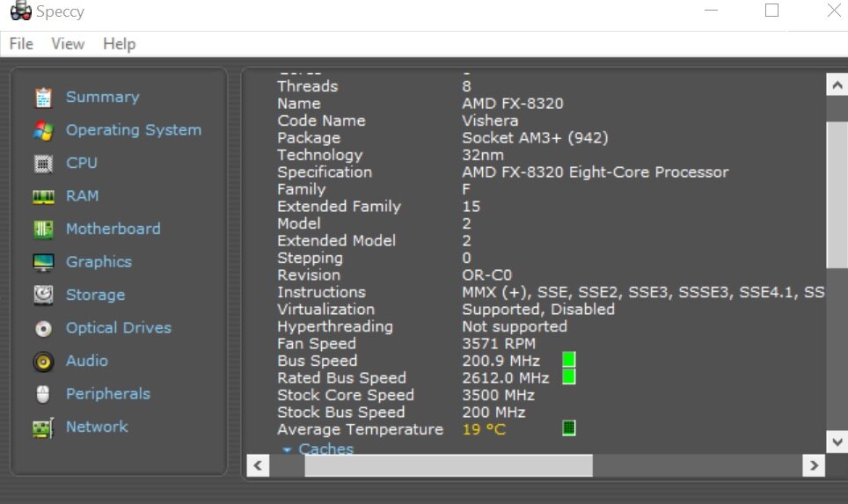The height and width of the screenshot is (504, 848).
Task: Click the vertical scrollbar thumb
Action: pos(837,194)
